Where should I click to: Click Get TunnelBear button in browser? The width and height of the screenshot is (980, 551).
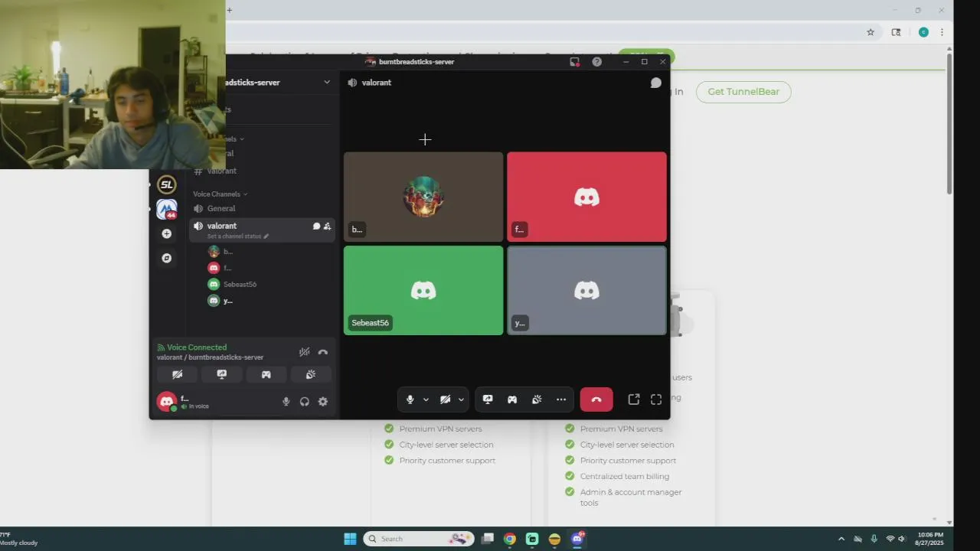743,92
